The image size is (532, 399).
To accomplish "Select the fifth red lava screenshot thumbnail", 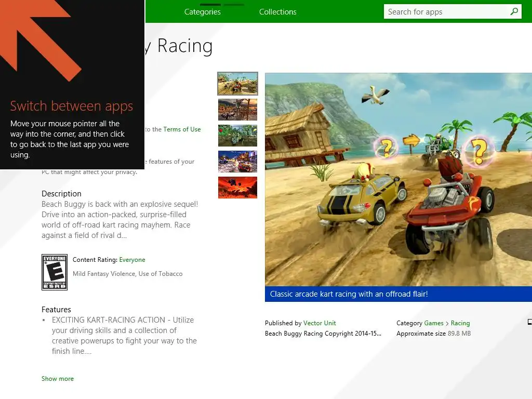I will coord(237,187).
